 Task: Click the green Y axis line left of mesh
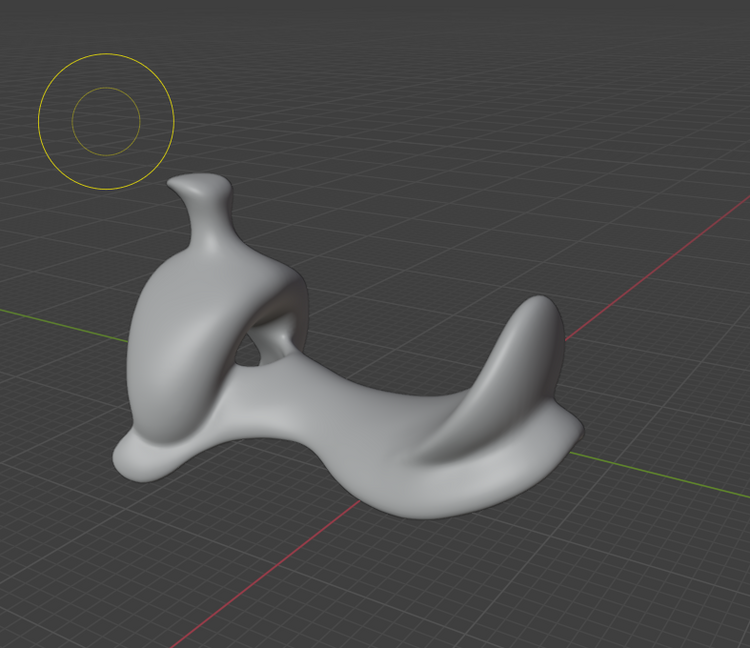pos(60,323)
